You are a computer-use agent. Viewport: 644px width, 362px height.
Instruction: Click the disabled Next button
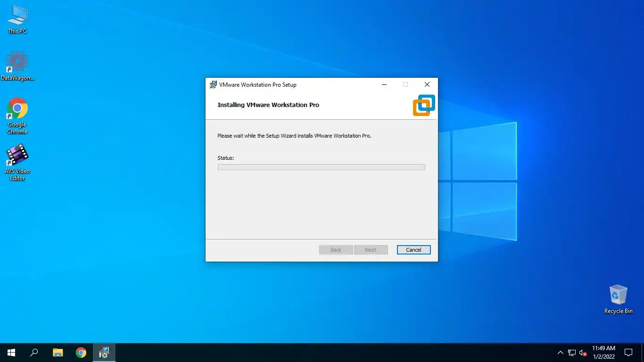pos(371,250)
